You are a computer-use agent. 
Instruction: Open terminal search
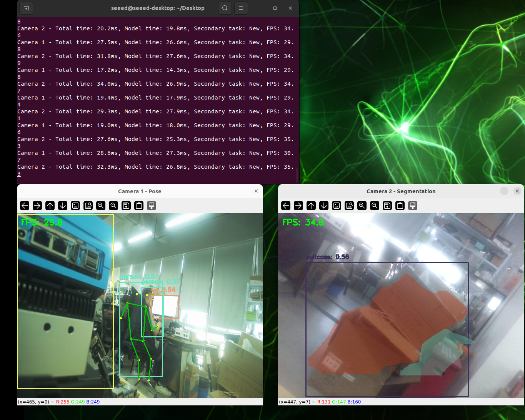(x=225, y=8)
